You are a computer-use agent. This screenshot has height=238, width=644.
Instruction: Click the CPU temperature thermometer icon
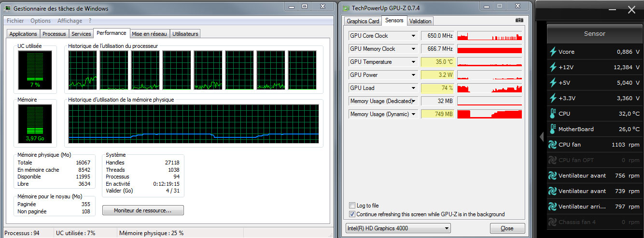[x=553, y=114]
